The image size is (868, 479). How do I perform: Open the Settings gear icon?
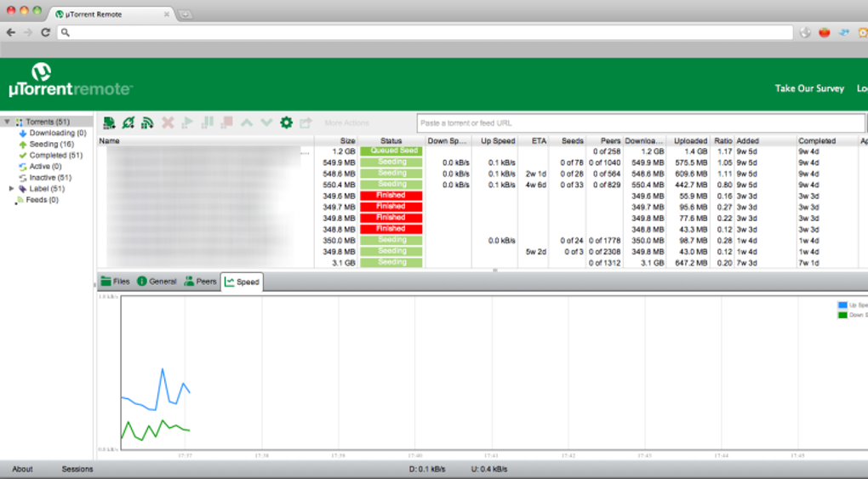pos(286,123)
